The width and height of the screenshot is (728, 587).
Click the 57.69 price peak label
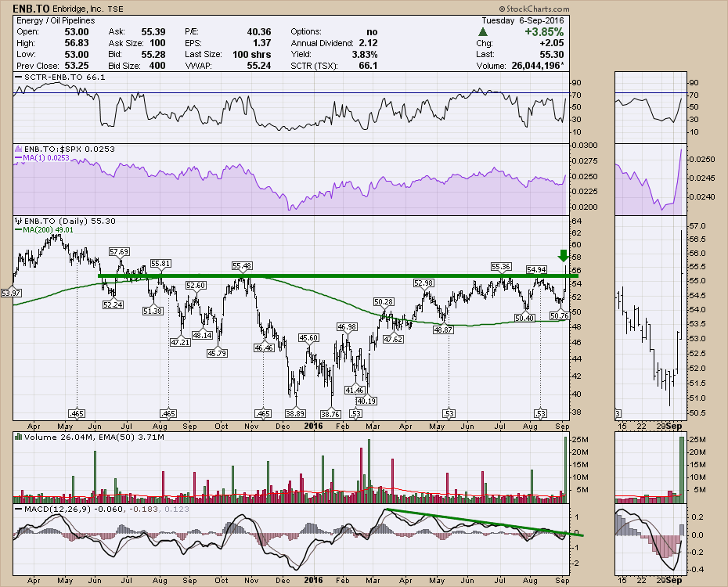(119, 251)
